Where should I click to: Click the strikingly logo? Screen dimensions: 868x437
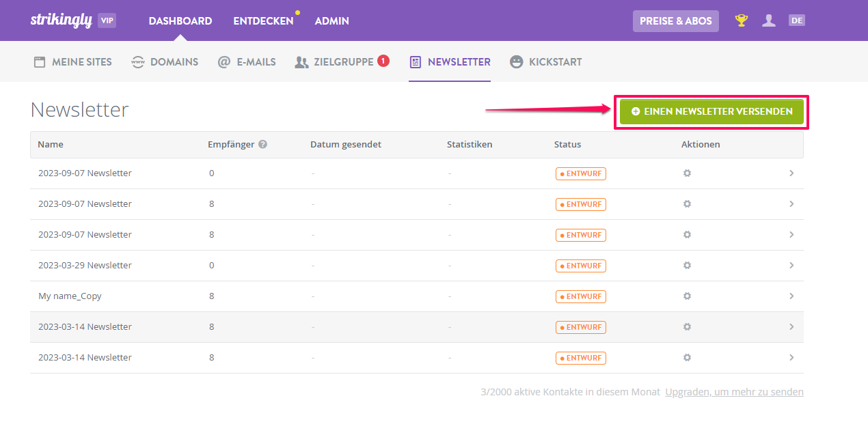pyautogui.click(x=61, y=20)
